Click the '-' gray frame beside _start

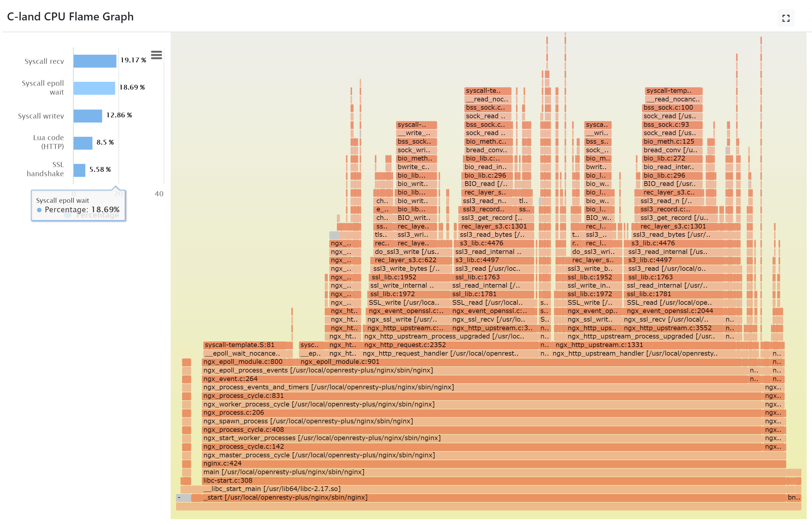[x=183, y=498]
